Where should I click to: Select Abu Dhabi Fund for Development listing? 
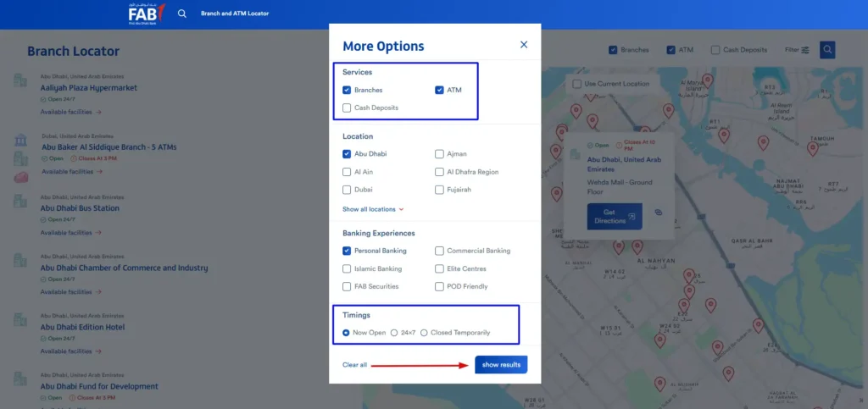click(99, 386)
